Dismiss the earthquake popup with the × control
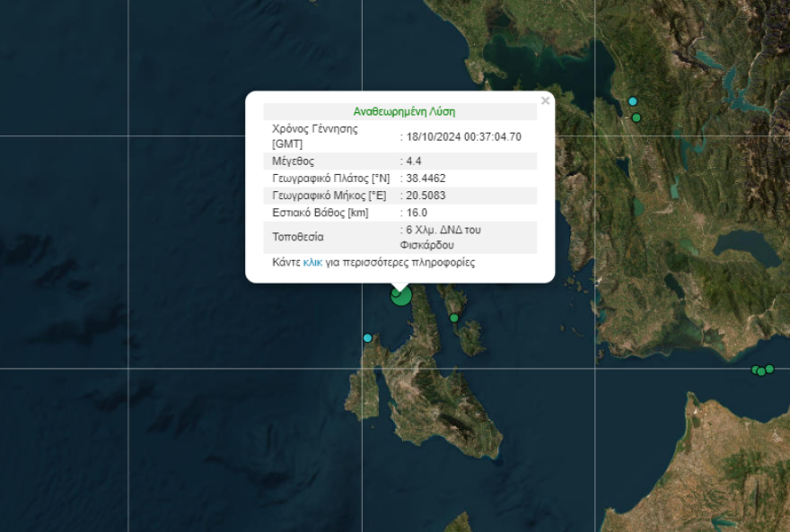The image size is (790, 532). pos(545,100)
